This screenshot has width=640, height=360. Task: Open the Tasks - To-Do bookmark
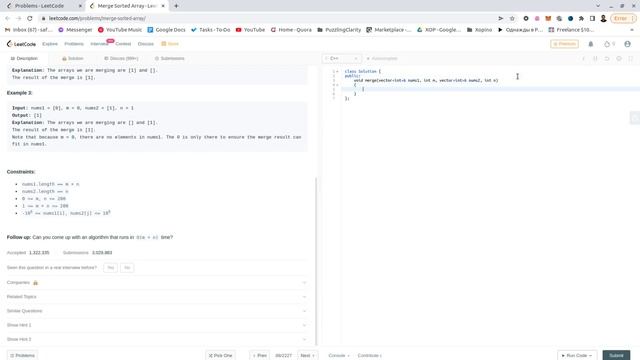[x=211, y=30]
